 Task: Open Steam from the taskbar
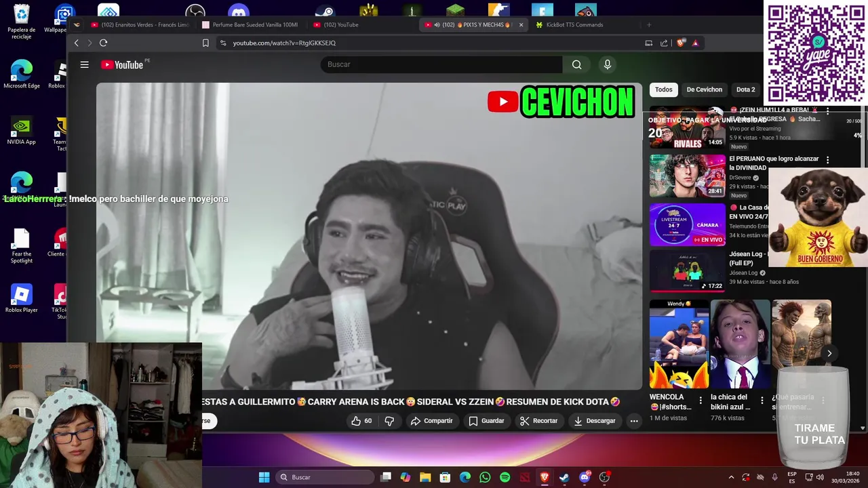[x=564, y=477]
